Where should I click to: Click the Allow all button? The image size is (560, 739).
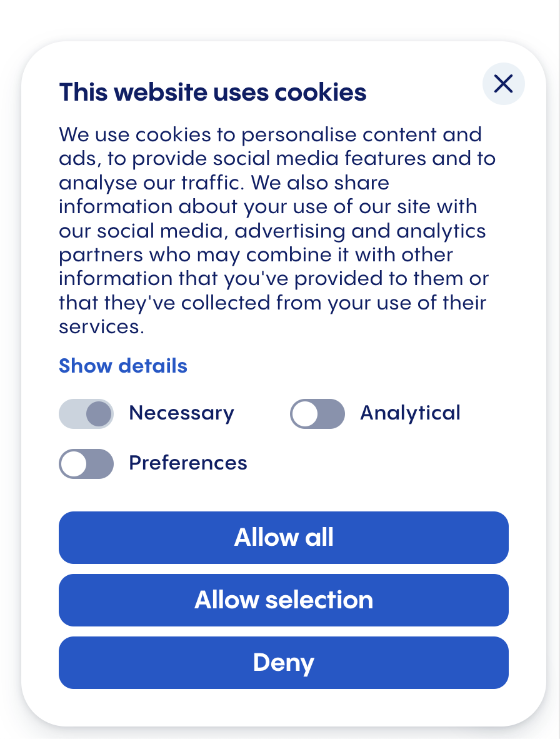click(284, 538)
